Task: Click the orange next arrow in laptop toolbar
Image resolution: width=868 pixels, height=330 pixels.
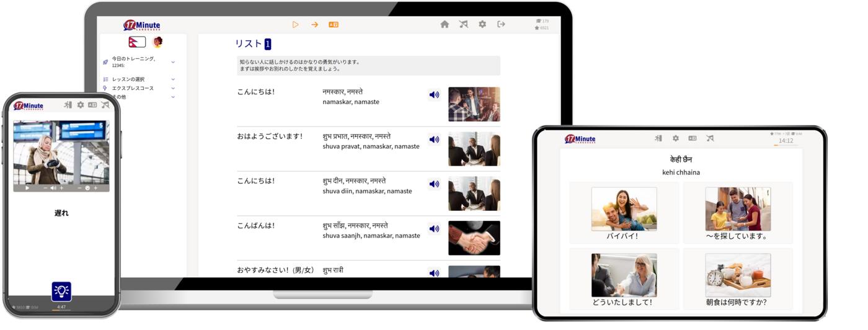Action: [x=314, y=25]
